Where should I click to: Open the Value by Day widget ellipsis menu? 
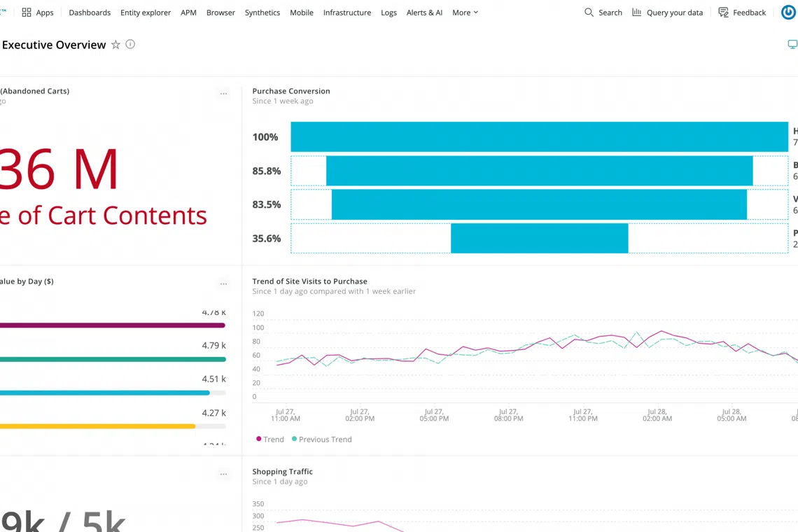[223, 284]
